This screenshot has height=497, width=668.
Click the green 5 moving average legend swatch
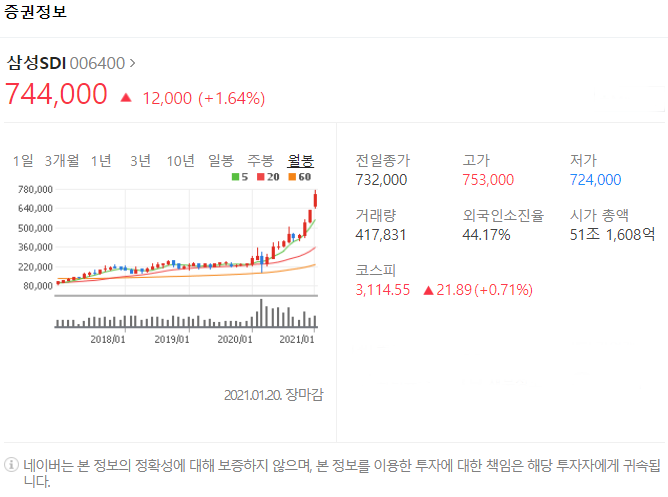[235, 177]
